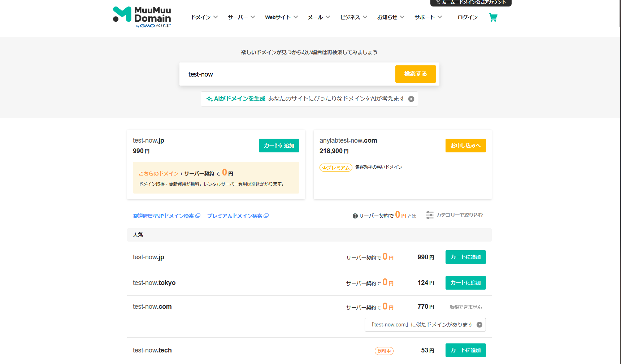Click the question mark icon beside サーバー契約で

coord(355,216)
